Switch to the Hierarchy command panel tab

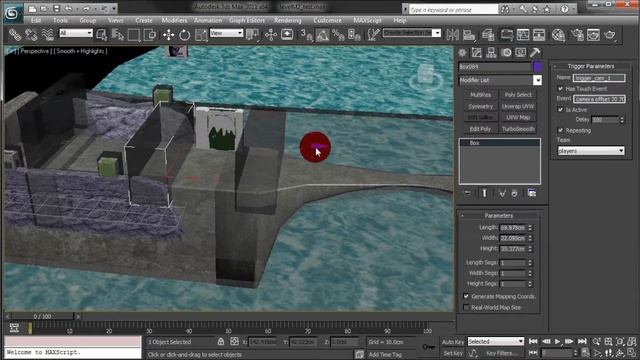click(x=491, y=53)
